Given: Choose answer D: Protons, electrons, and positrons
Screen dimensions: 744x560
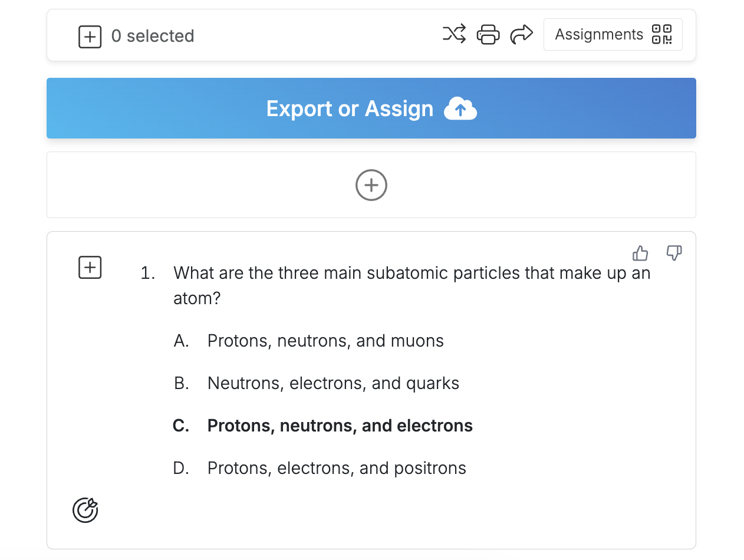Looking at the screenshot, I should tap(337, 468).
